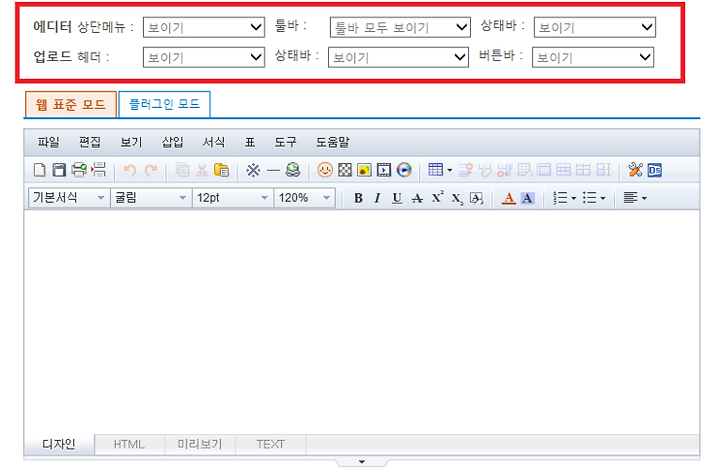Viewport: 720px width, 468px height.
Task: Expand the table icon dropdown arrow
Action: pos(450,171)
